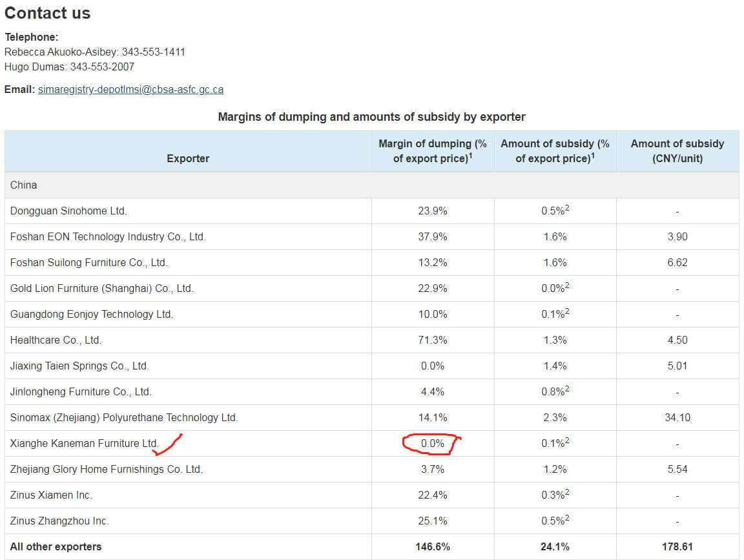This screenshot has height=560, width=744.
Task: Click the 5.54 CNY/unit subsidy value
Action: click(677, 469)
